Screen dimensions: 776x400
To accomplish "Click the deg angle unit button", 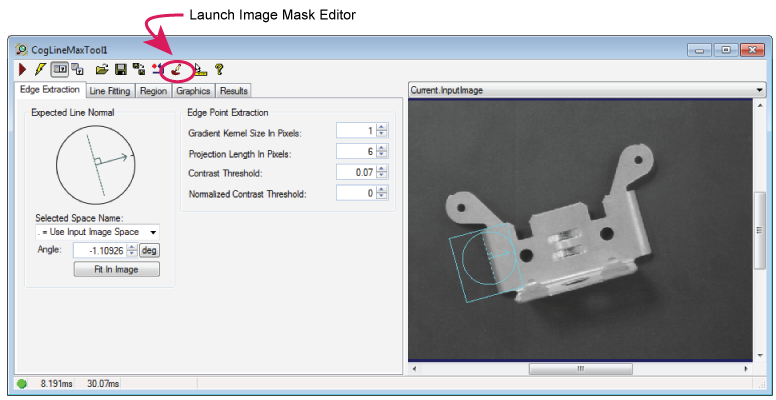I will [x=148, y=250].
